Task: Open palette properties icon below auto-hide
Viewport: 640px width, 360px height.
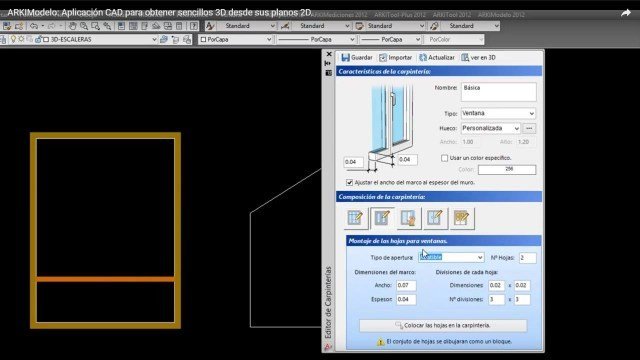Action: click(328, 73)
